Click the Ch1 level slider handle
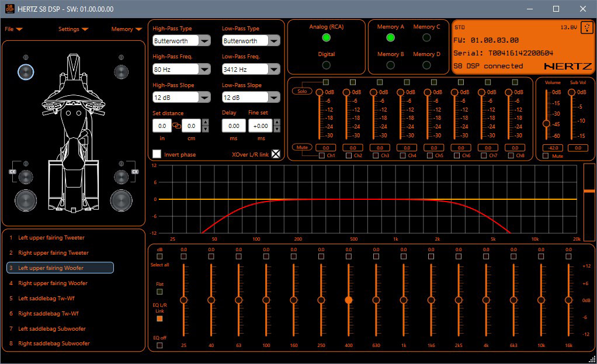 tap(320, 92)
